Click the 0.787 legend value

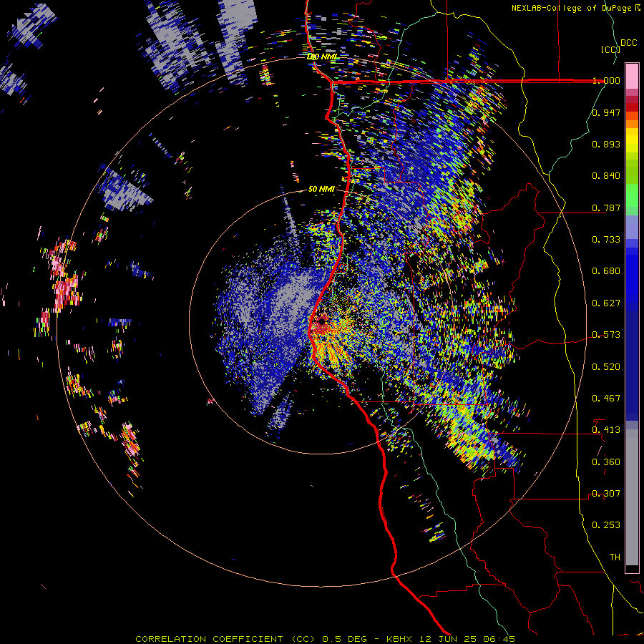[x=606, y=208]
